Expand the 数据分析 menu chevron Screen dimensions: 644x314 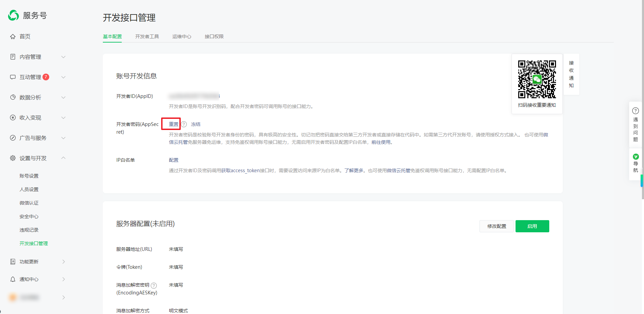(x=63, y=97)
